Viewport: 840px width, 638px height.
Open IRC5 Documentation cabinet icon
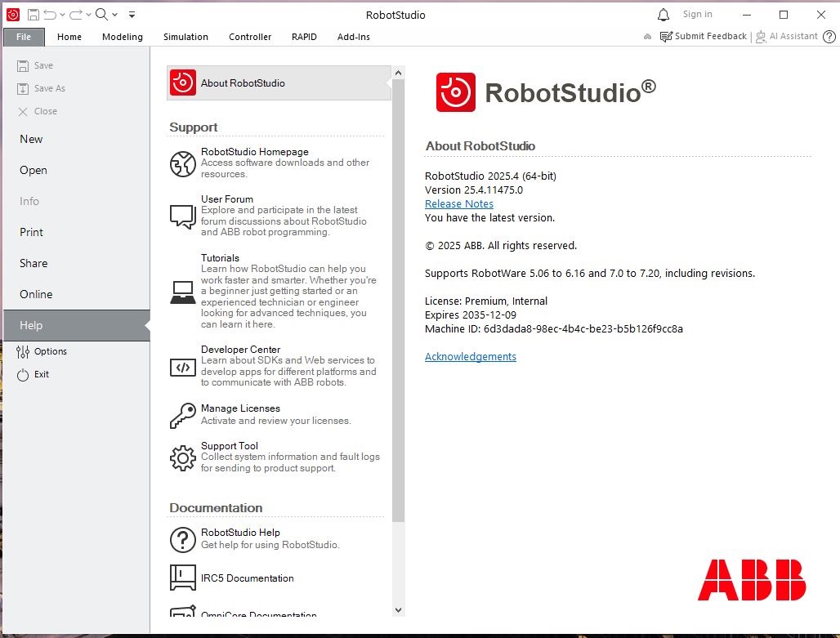click(183, 578)
